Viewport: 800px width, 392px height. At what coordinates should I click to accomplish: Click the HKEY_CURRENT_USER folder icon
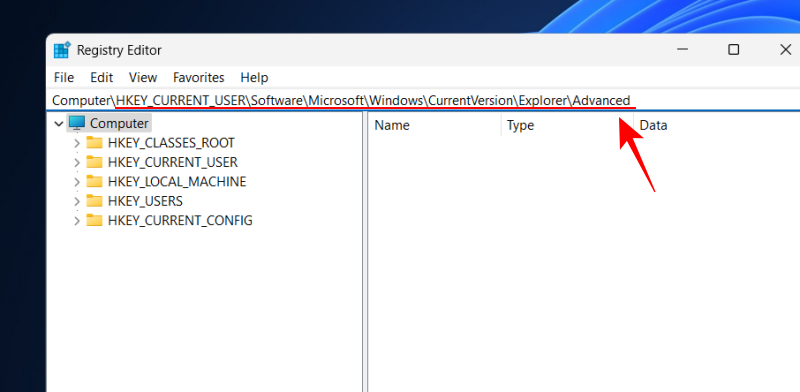point(94,162)
